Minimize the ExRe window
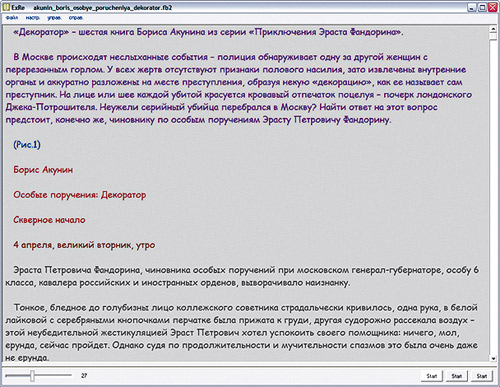The height and width of the screenshot is (387, 500). [x=471, y=7]
